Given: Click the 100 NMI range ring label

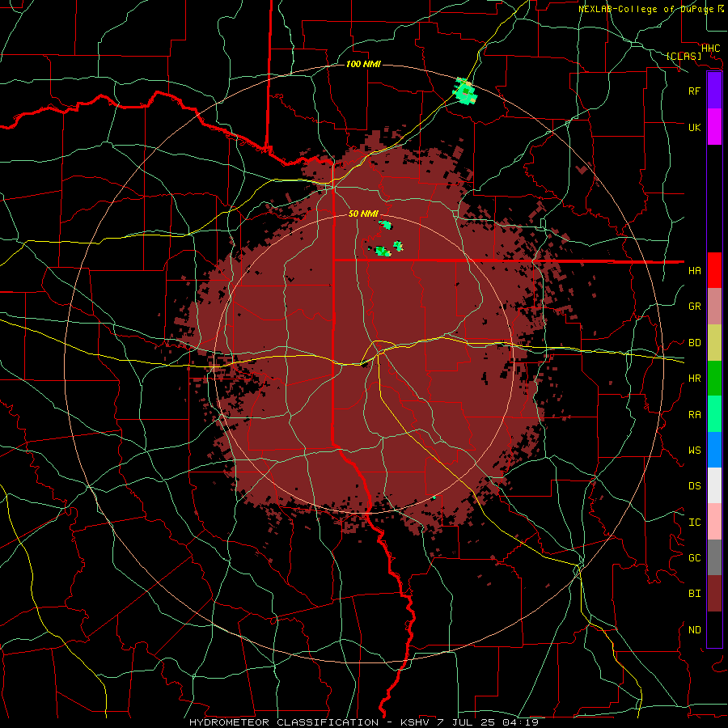Looking at the screenshot, I should coord(363,64).
